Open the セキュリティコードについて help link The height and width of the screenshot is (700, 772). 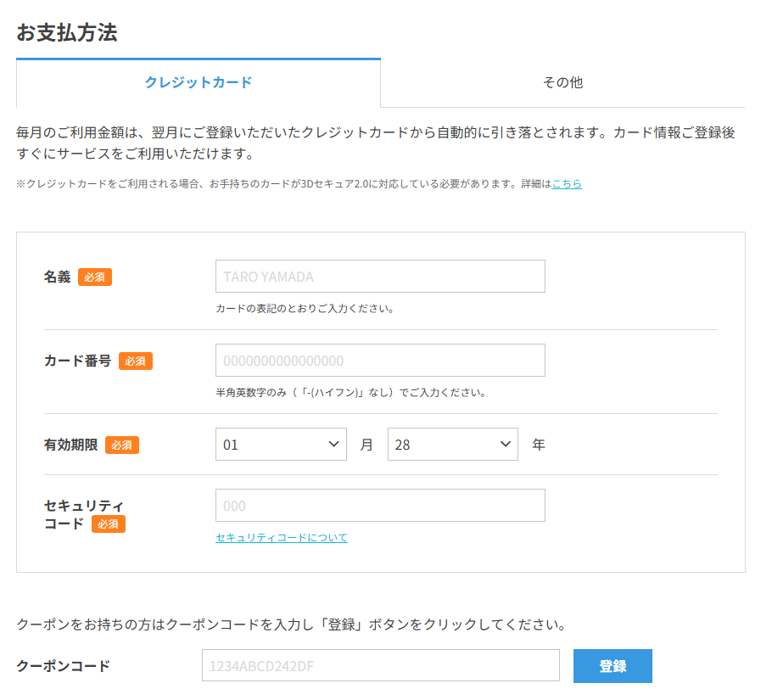coord(282,538)
